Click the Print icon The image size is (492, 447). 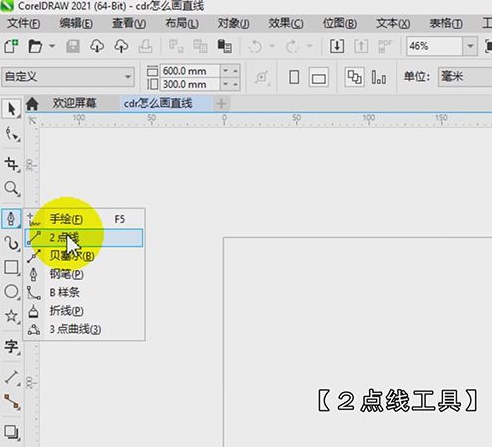click(x=145, y=46)
